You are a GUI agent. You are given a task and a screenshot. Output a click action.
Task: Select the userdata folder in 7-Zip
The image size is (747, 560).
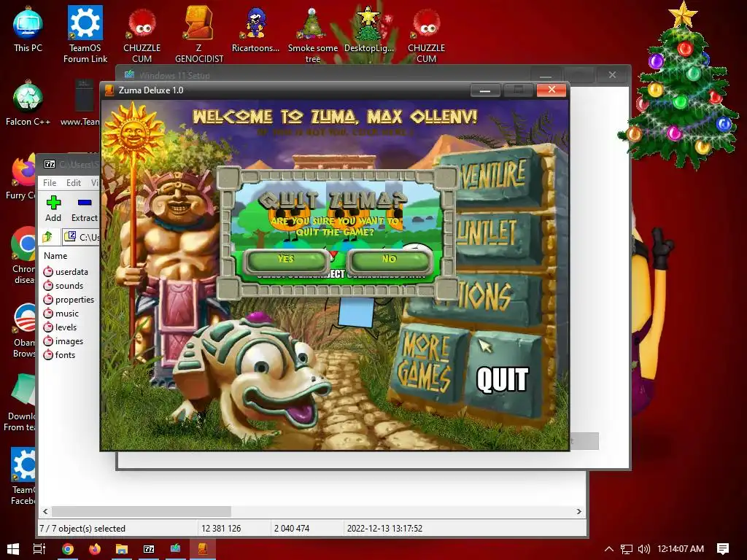coord(66,272)
